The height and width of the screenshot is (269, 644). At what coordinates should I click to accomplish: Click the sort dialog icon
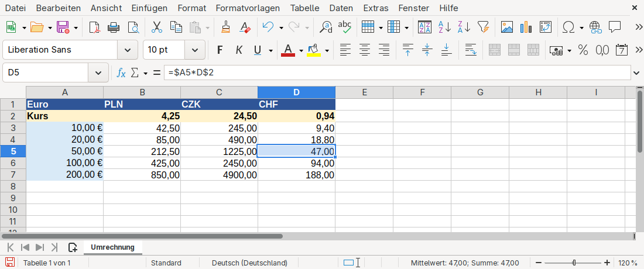click(x=424, y=27)
